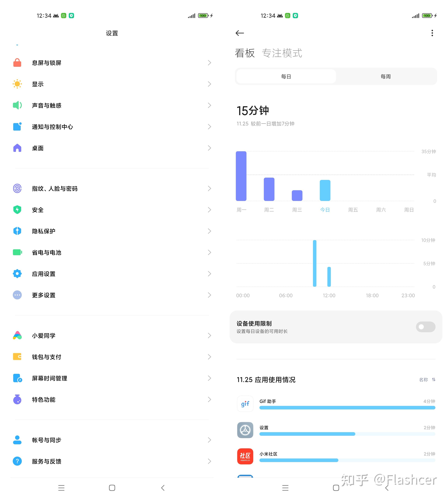Select the 看板 tab heading

pyautogui.click(x=245, y=53)
